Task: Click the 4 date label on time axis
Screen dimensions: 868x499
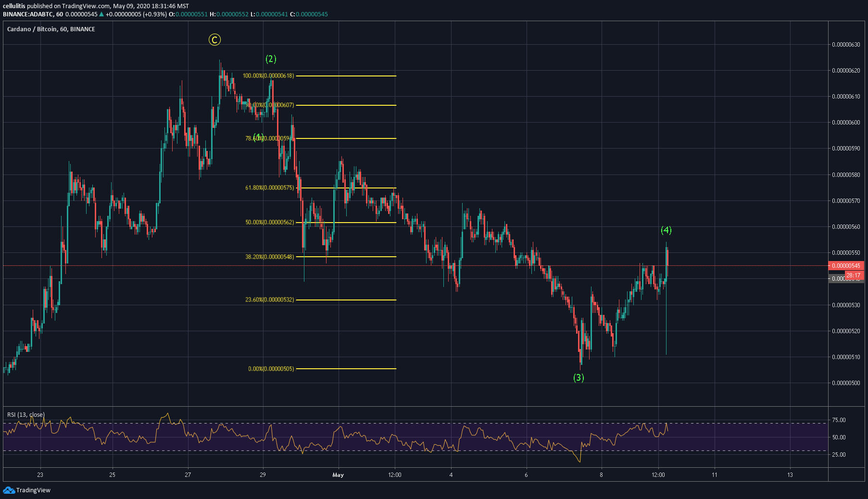Action: 451,475
